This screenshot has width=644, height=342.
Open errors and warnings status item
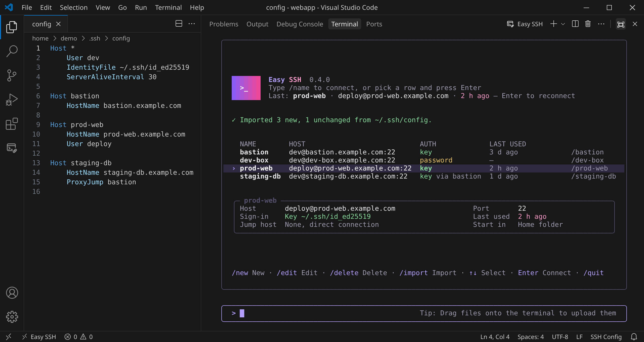[78, 337]
